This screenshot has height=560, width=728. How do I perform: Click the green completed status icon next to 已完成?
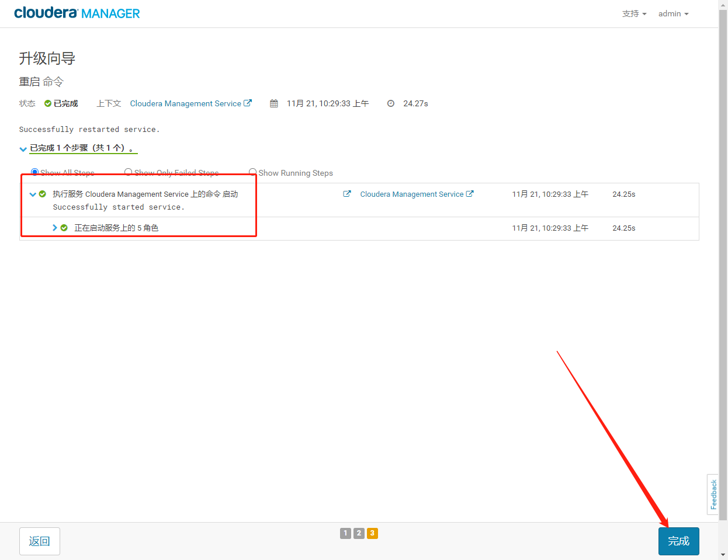(x=48, y=103)
